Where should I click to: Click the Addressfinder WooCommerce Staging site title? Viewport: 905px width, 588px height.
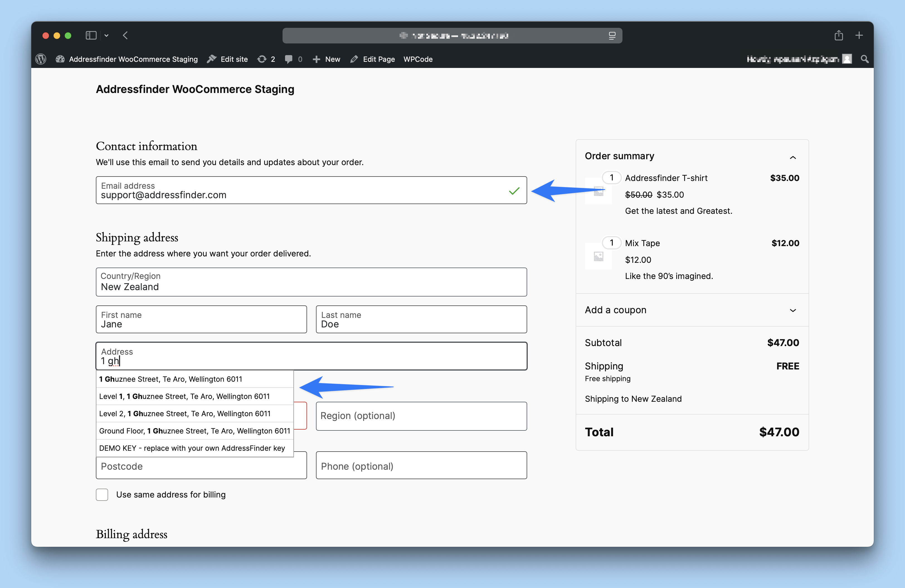pos(195,89)
